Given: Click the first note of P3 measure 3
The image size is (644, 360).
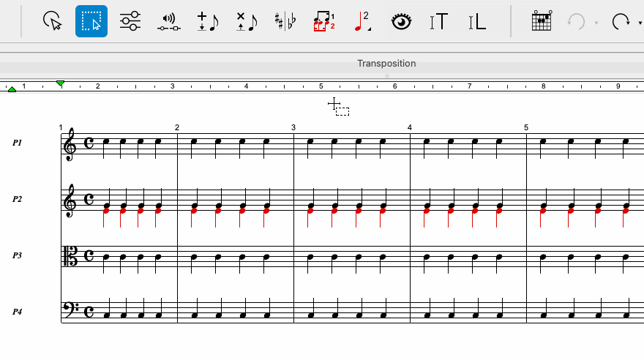Looking at the screenshot, I should [310, 258].
